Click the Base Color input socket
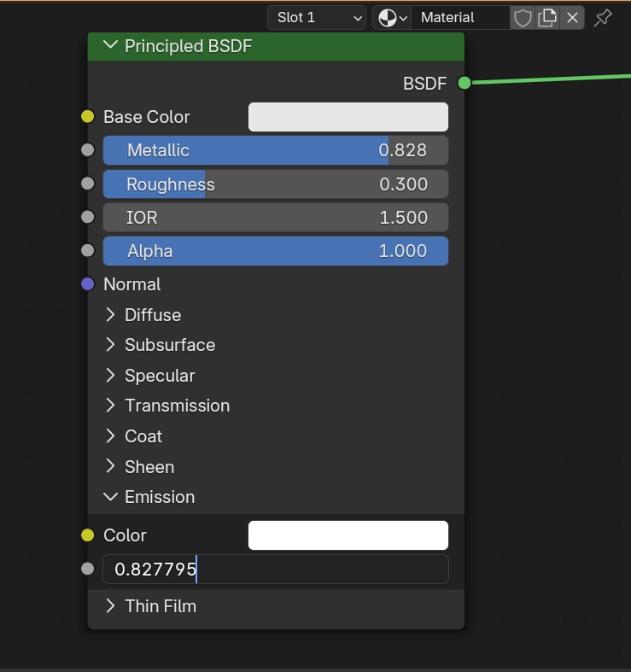The width and height of the screenshot is (631, 672). 87,117
